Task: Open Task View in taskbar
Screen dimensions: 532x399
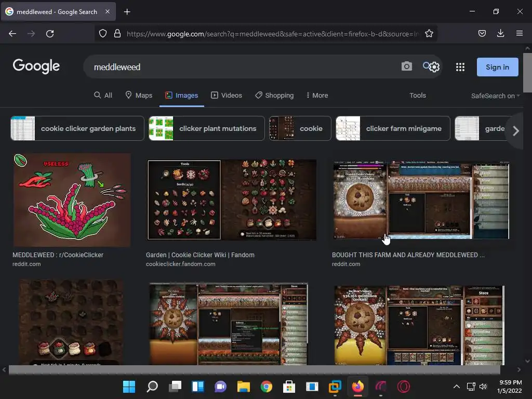Action: (175, 387)
